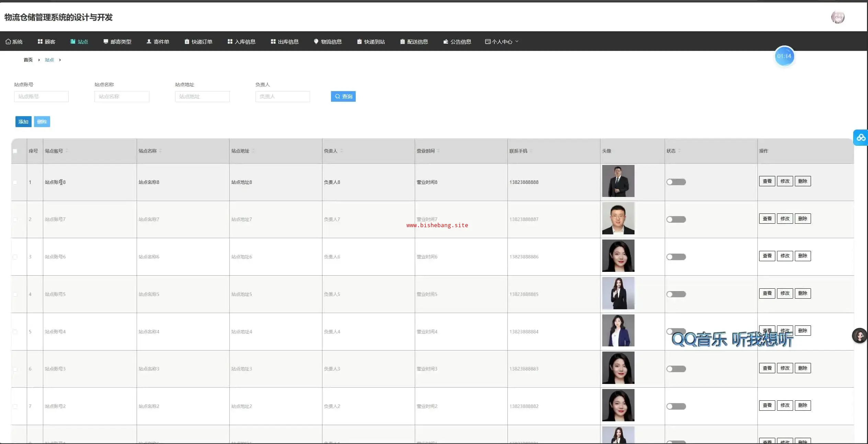Sort by 站点账号 column arrows
Screen dimensions: 868x444
tap(67, 151)
